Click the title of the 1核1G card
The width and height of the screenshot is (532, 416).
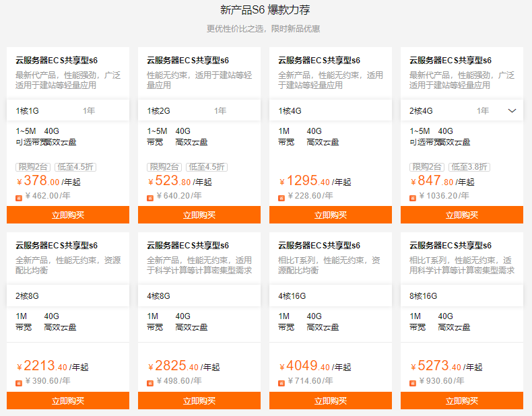(x=57, y=61)
